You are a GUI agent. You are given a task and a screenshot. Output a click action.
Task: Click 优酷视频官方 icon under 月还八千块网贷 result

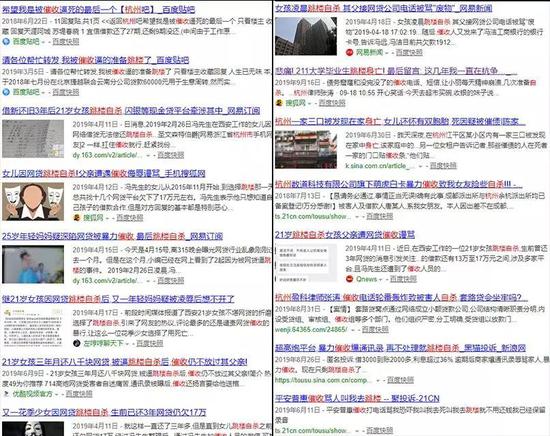pyautogui.click(x=6, y=394)
